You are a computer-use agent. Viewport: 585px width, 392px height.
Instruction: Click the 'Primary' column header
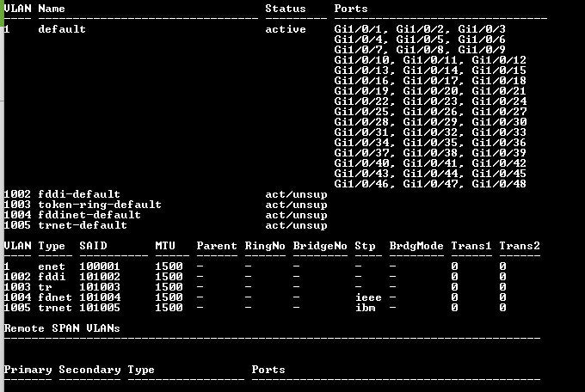(28, 370)
